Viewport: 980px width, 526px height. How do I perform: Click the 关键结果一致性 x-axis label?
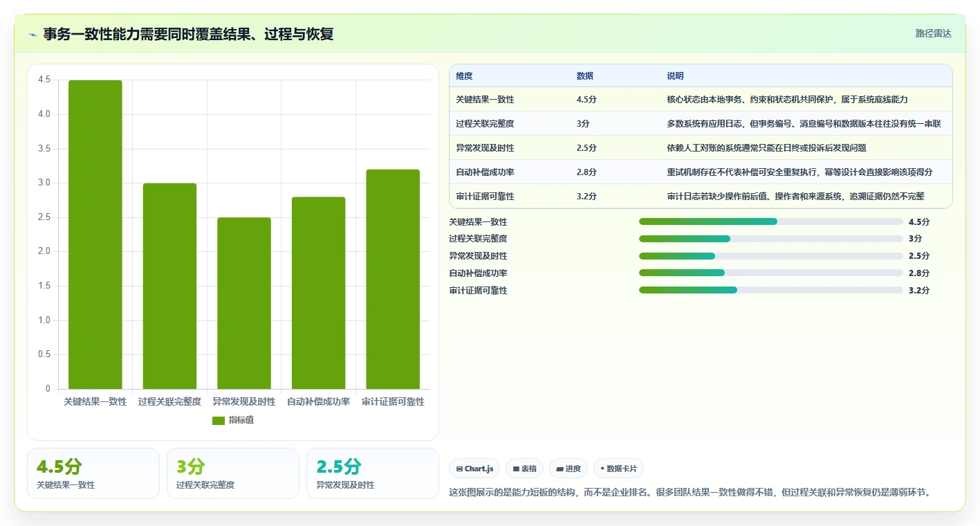point(95,401)
